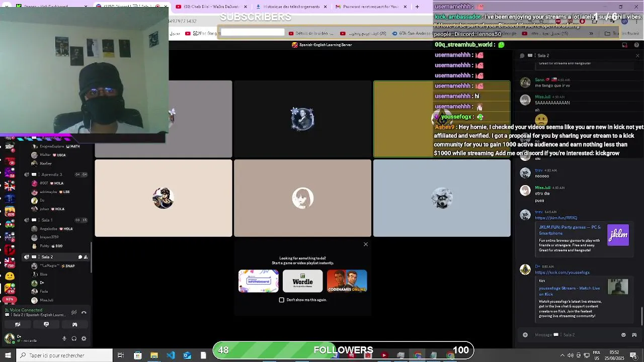Click user brayan3759 in Sala 1

coord(49,237)
